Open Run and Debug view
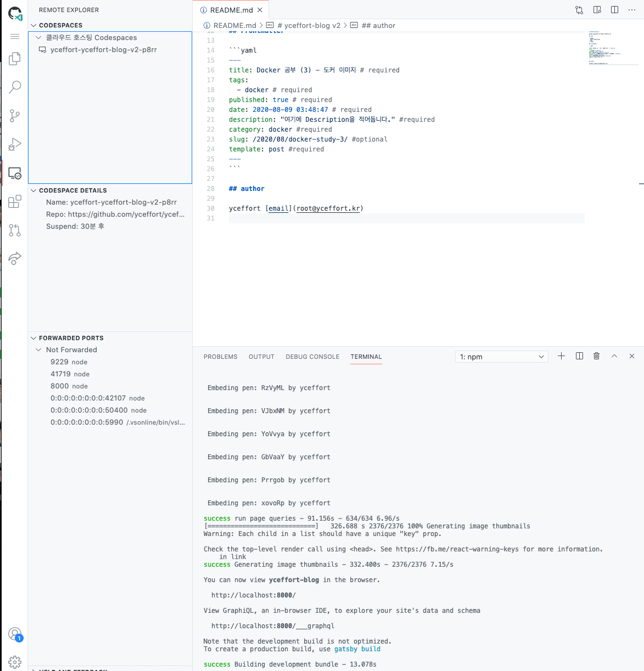The image size is (644, 671). 15,144
